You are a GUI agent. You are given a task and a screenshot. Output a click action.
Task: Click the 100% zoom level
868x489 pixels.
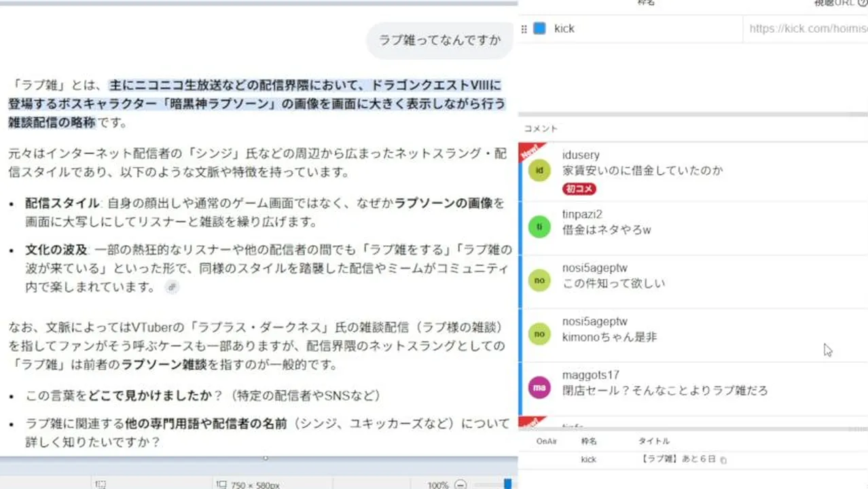438,485
